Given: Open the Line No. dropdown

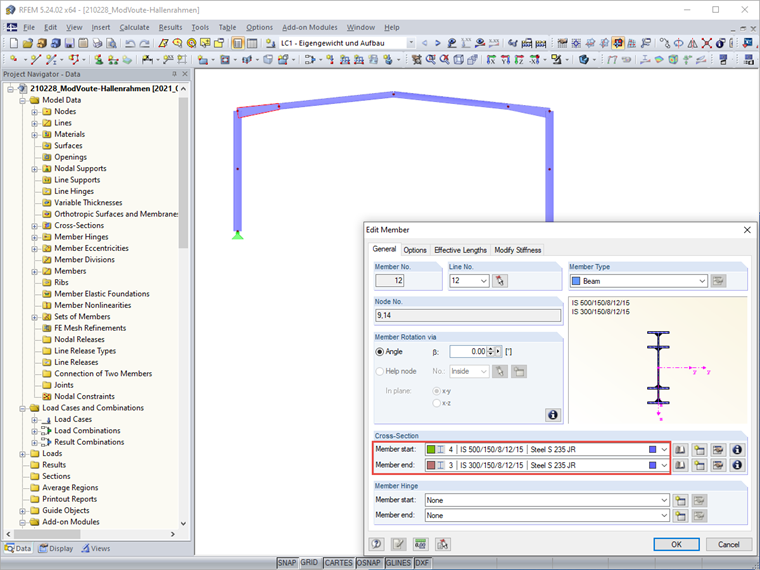Looking at the screenshot, I should [x=483, y=281].
